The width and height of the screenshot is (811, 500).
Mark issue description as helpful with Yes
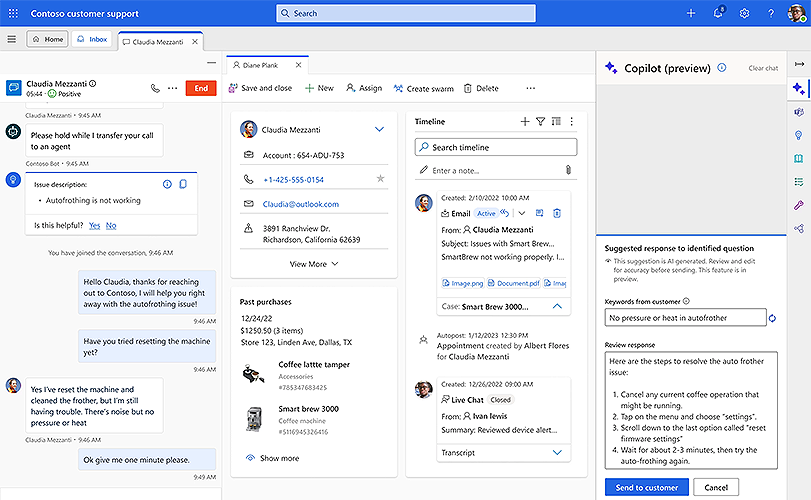coord(94,225)
